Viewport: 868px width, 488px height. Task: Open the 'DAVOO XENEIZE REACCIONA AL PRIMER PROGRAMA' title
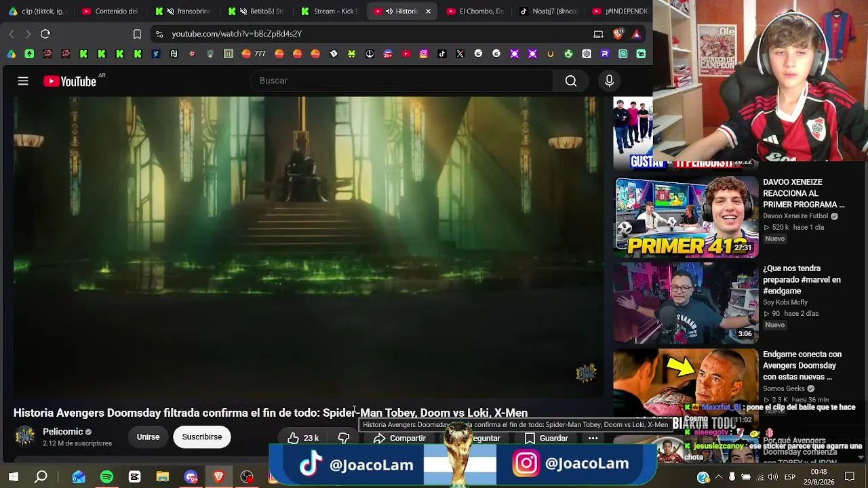tap(804, 194)
